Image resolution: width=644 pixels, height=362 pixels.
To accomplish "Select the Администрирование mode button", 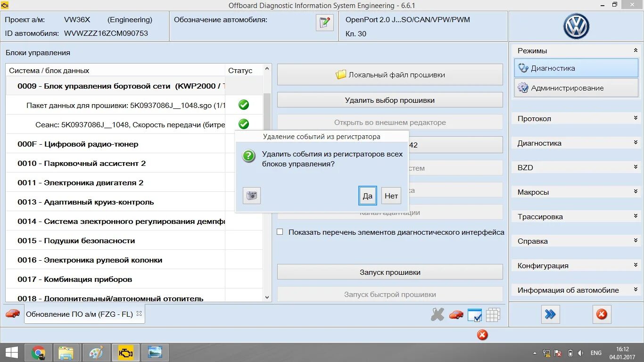I will point(576,88).
